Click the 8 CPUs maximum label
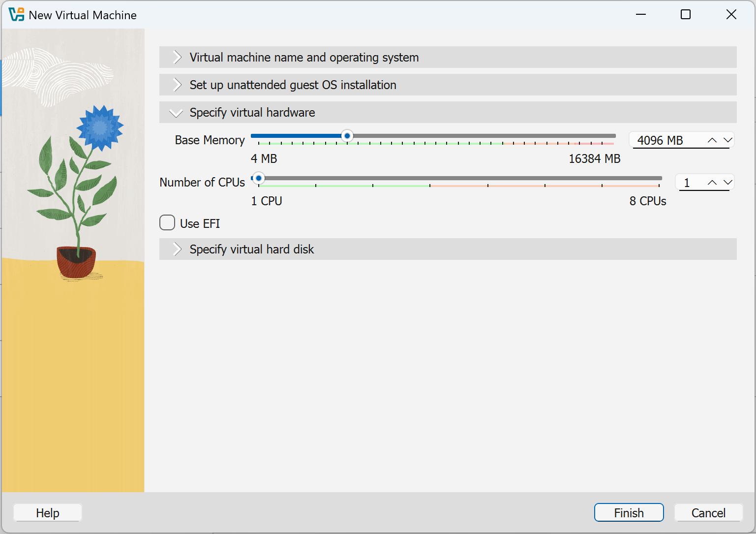Image resolution: width=756 pixels, height=534 pixels. coord(648,201)
